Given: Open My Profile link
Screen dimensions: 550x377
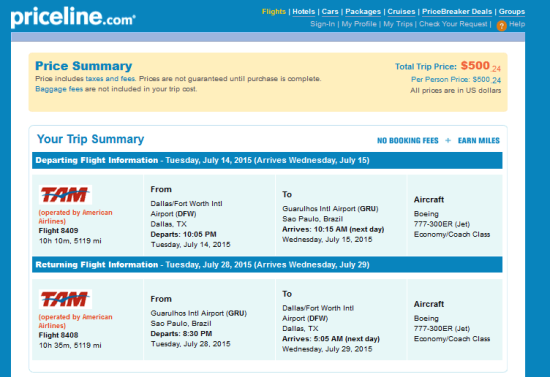Looking at the screenshot, I should point(359,24).
